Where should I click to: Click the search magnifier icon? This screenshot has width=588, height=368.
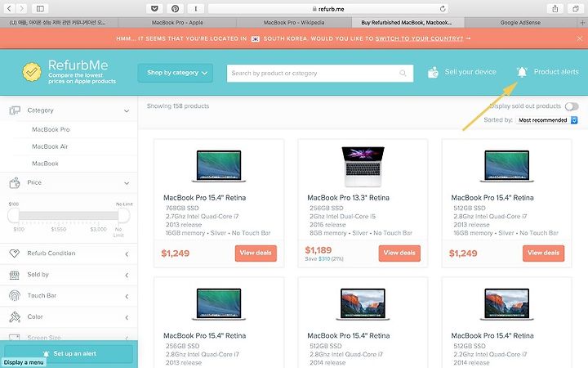click(x=403, y=74)
